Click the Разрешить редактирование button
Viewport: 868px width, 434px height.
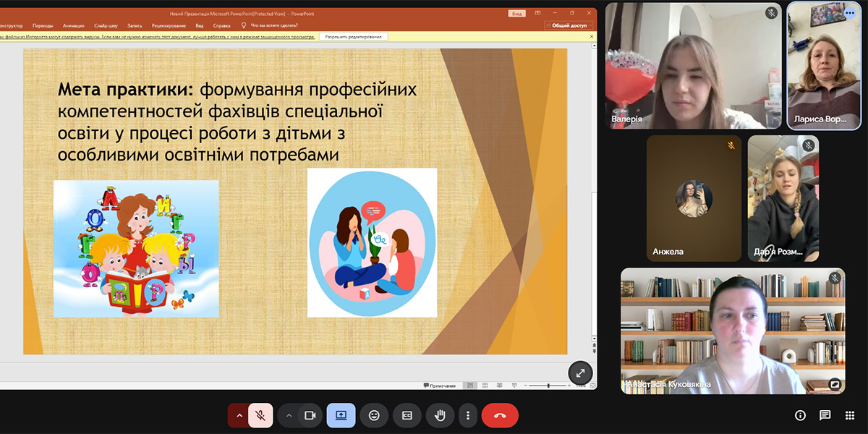coord(354,36)
